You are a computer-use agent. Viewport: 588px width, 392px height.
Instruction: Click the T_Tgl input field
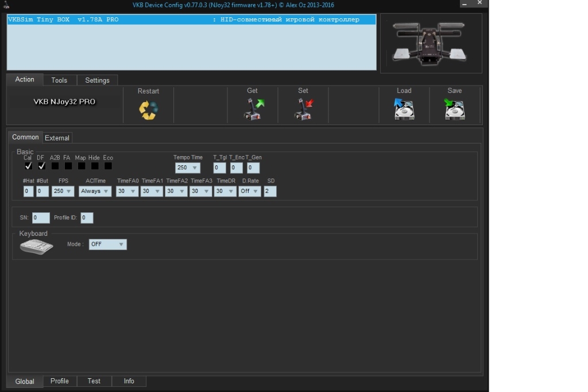tap(219, 168)
